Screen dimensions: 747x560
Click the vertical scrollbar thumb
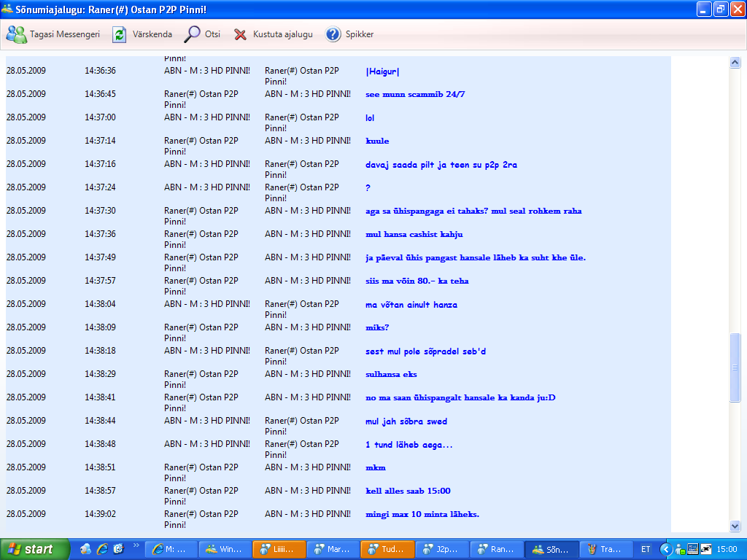tap(735, 367)
